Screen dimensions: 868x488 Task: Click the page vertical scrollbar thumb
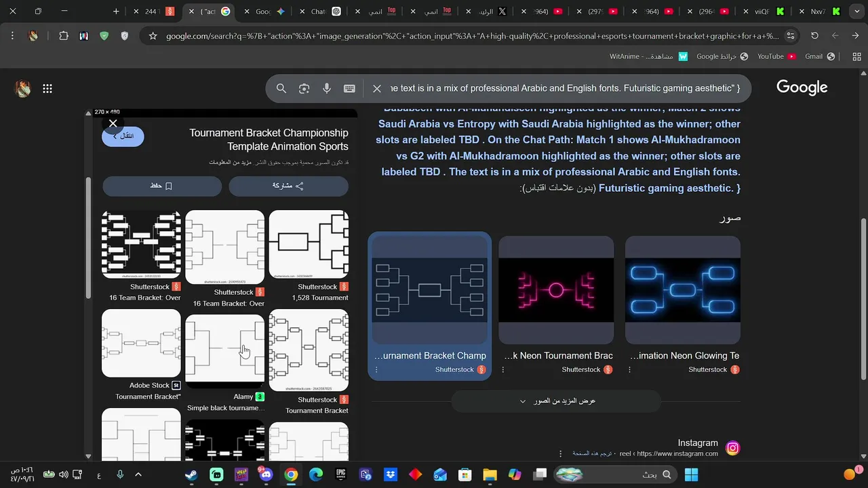[863, 298]
